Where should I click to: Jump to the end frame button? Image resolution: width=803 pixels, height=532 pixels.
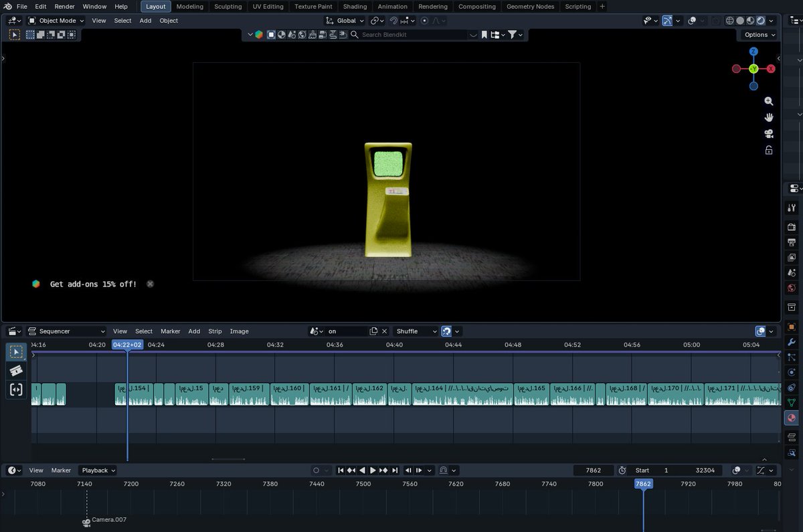395,470
